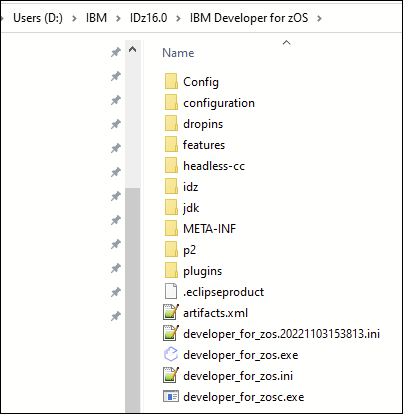Click the .eclipseproduct blank file icon
Viewport: 403px width, 414px height.
click(171, 292)
